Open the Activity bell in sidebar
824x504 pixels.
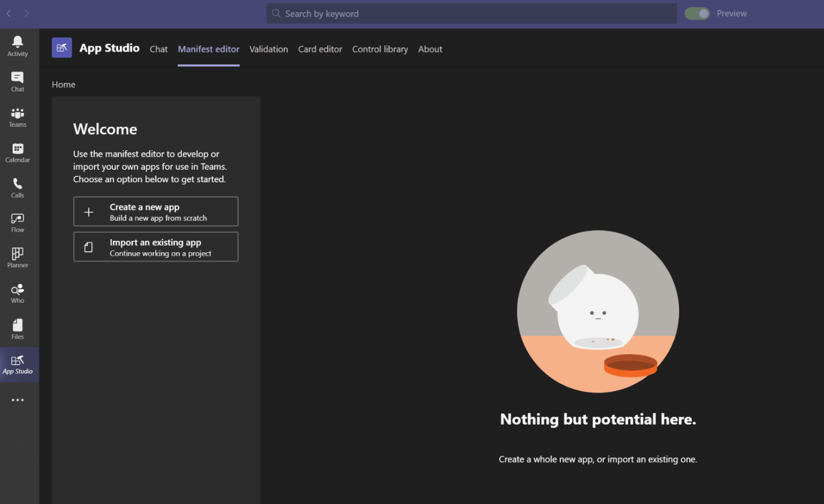point(17,46)
